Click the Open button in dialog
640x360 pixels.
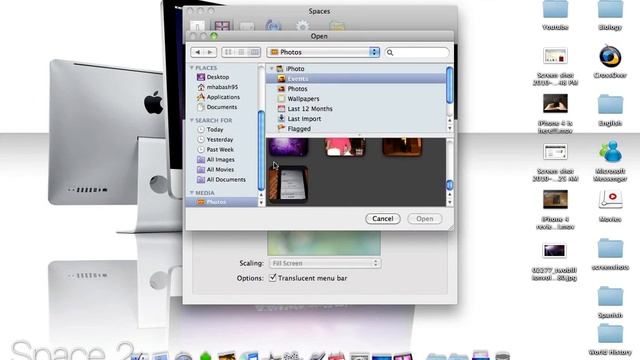tap(424, 219)
